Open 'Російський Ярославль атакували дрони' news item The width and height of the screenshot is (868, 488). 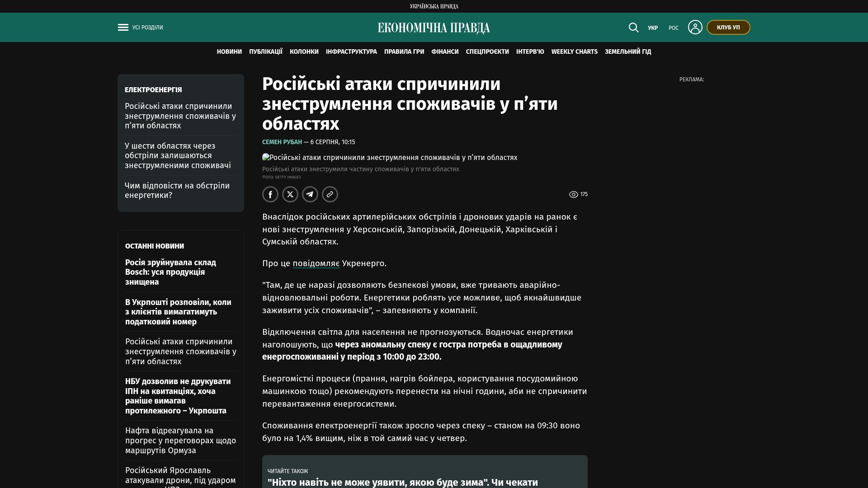click(181, 477)
